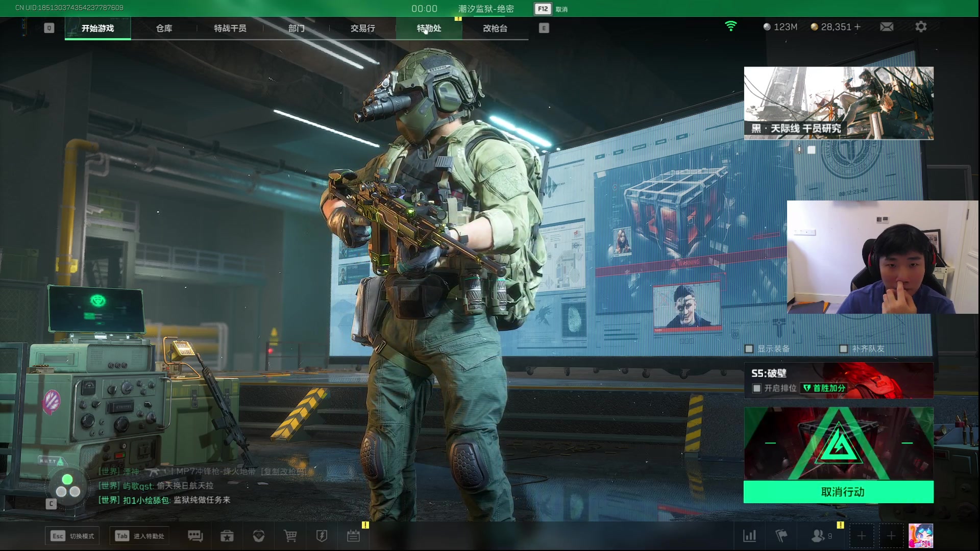Open the calendar events icon
This screenshot has height=551, width=980.
coord(353,536)
